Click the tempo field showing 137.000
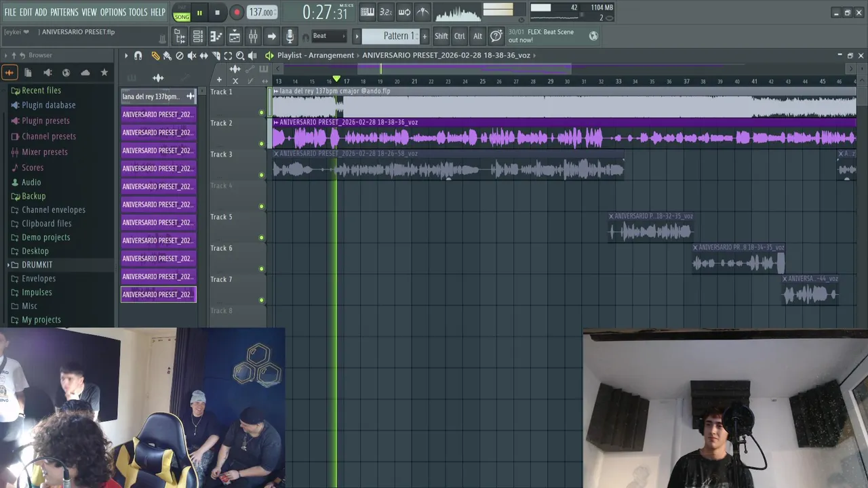 pos(261,12)
